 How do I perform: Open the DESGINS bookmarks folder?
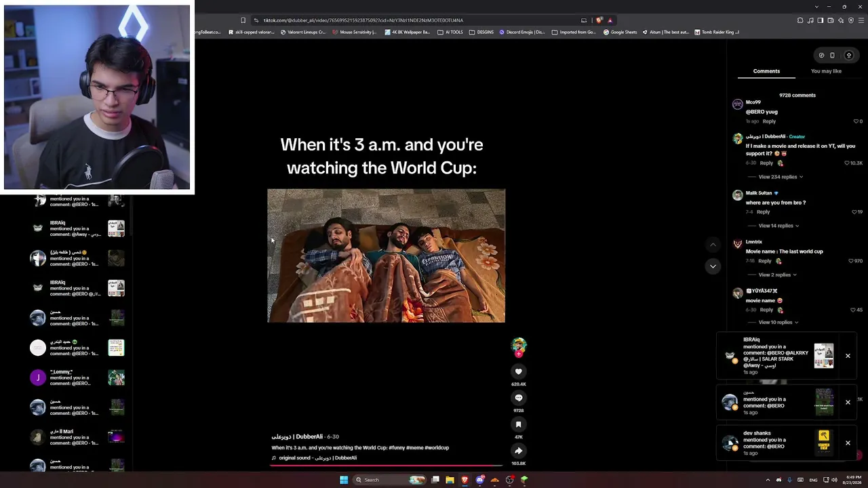(481, 32)
